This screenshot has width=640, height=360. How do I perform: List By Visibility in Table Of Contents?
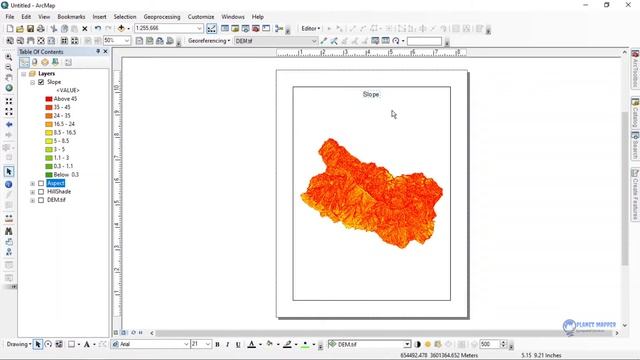45,62
